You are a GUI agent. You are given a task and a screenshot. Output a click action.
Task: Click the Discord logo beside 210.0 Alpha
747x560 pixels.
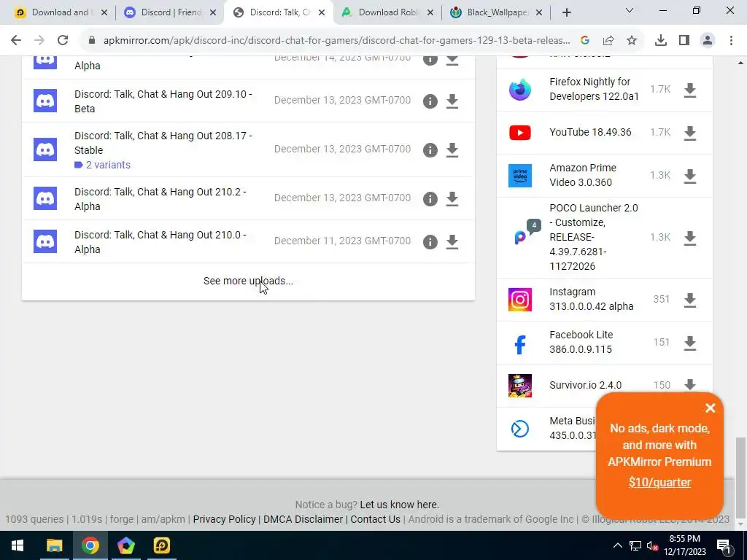tap(45, 241)
